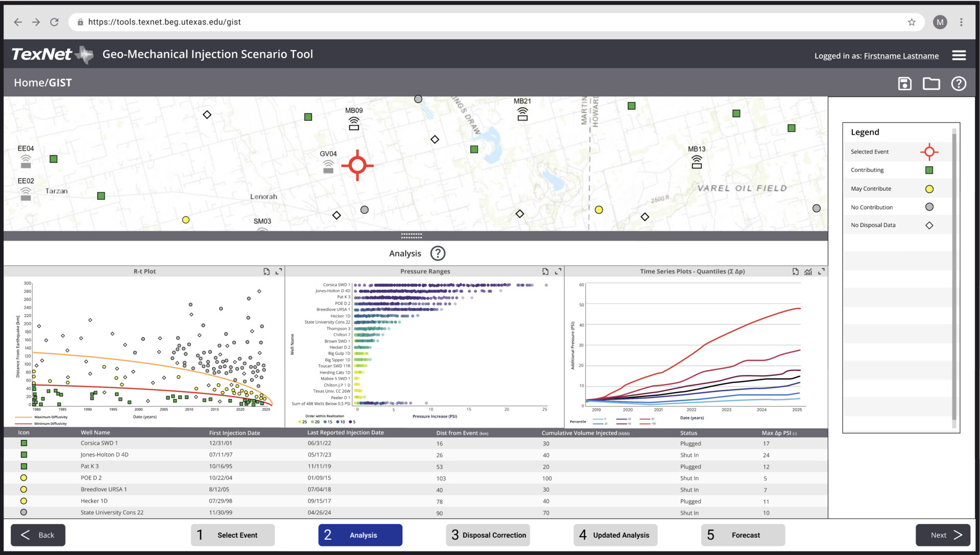This screenshot has height=555, width=980.
Task: Open the hamburger menu
Action: pyautogui.click(x=959, y=56)
